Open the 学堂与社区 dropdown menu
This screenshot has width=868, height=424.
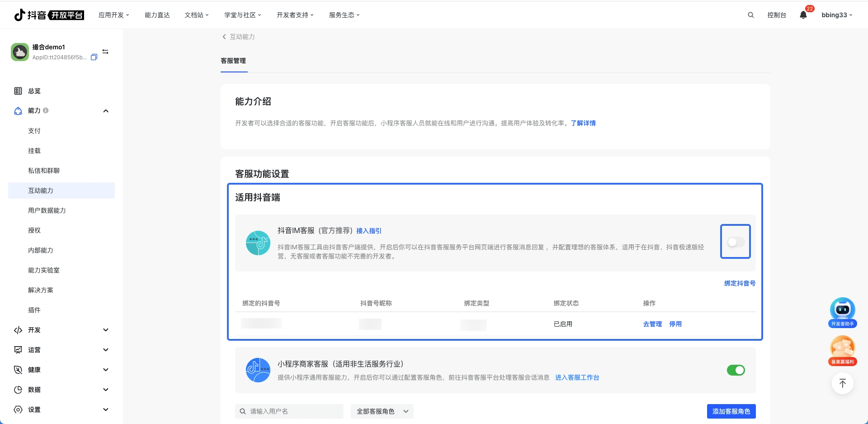tap(243, 15)
